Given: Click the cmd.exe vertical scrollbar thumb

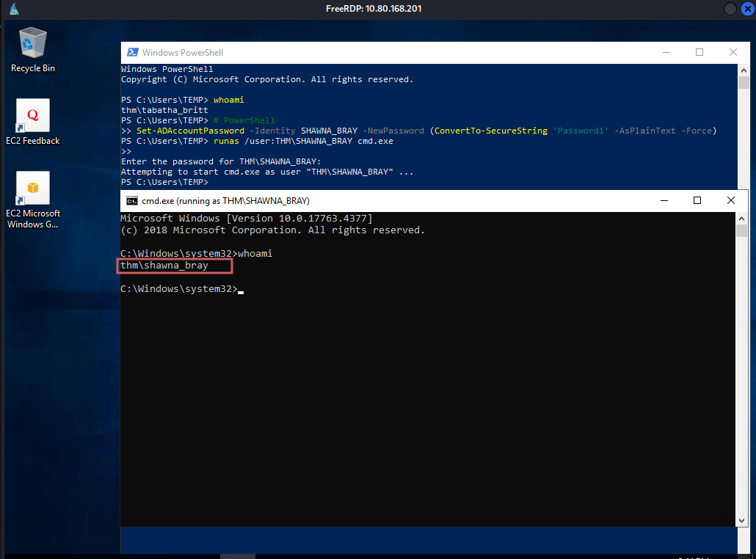Looking at the screenshot, I should 741,232.
